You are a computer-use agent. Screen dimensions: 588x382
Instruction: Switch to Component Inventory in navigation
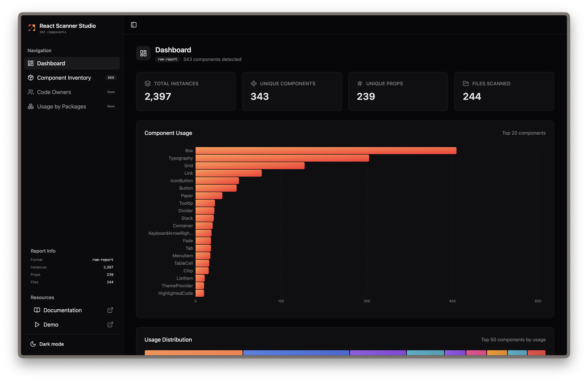tap(64, 78)
